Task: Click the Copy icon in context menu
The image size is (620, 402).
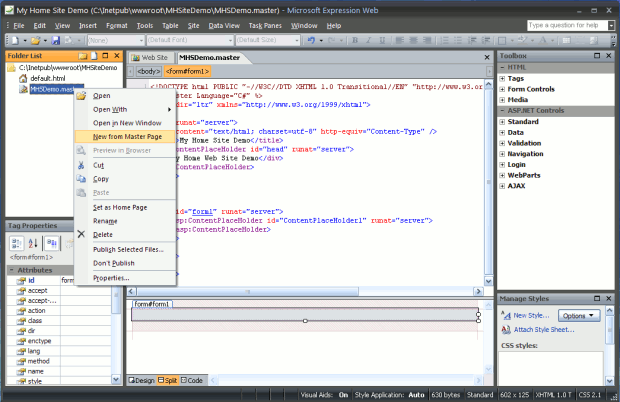Action: 81,179
